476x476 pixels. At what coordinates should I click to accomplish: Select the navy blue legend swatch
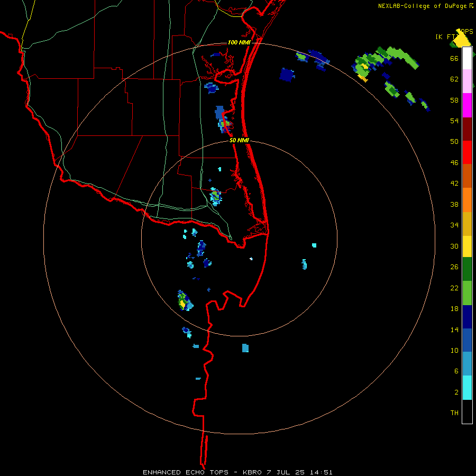467,317
